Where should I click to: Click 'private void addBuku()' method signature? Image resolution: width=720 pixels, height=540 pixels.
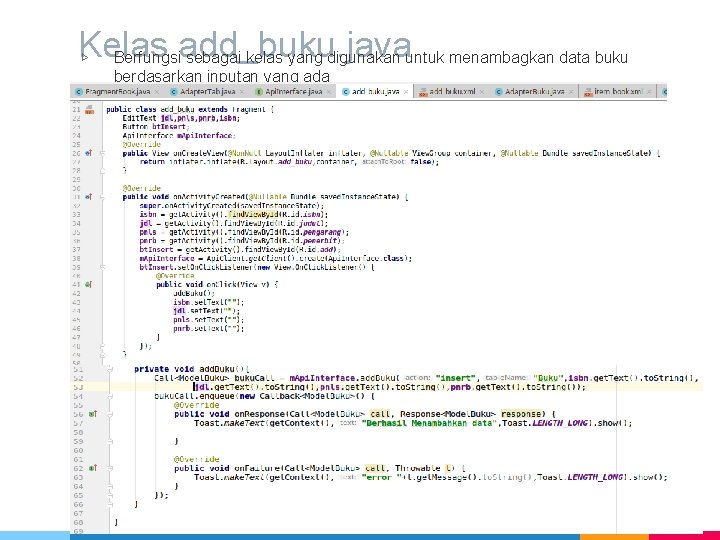tap(191, 369)
